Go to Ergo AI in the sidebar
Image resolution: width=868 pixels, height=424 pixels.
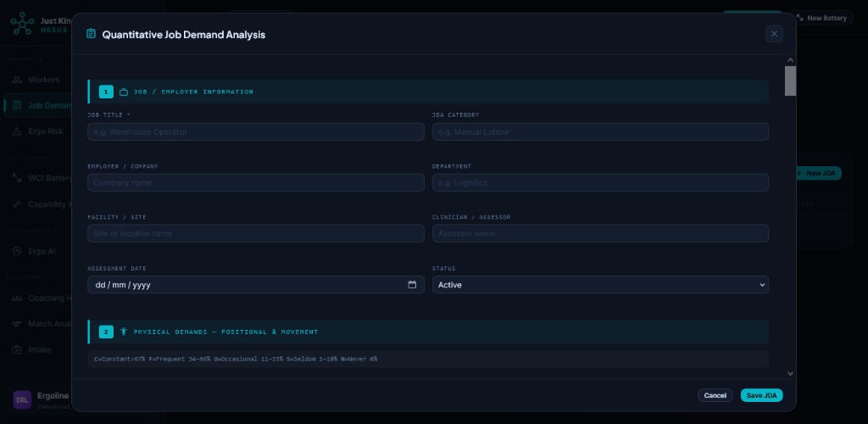(x=42, y=251)
